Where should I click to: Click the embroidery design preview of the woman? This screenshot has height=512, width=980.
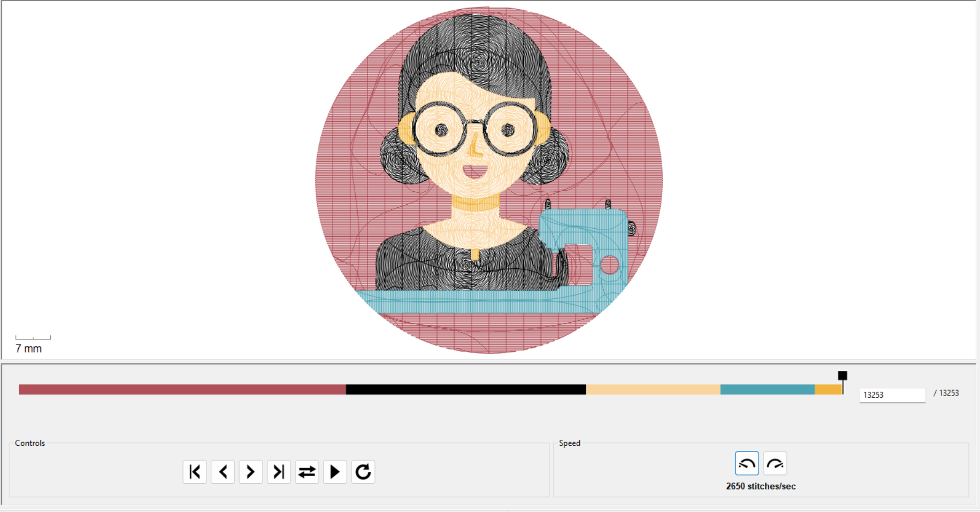[x=489, y=180]
